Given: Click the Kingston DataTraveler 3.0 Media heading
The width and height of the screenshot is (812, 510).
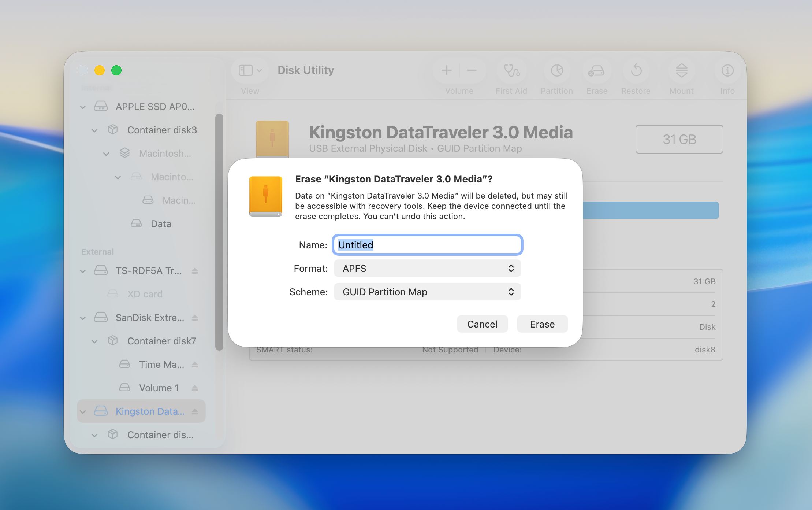Looking at the screenshot, I should (441, 132).
